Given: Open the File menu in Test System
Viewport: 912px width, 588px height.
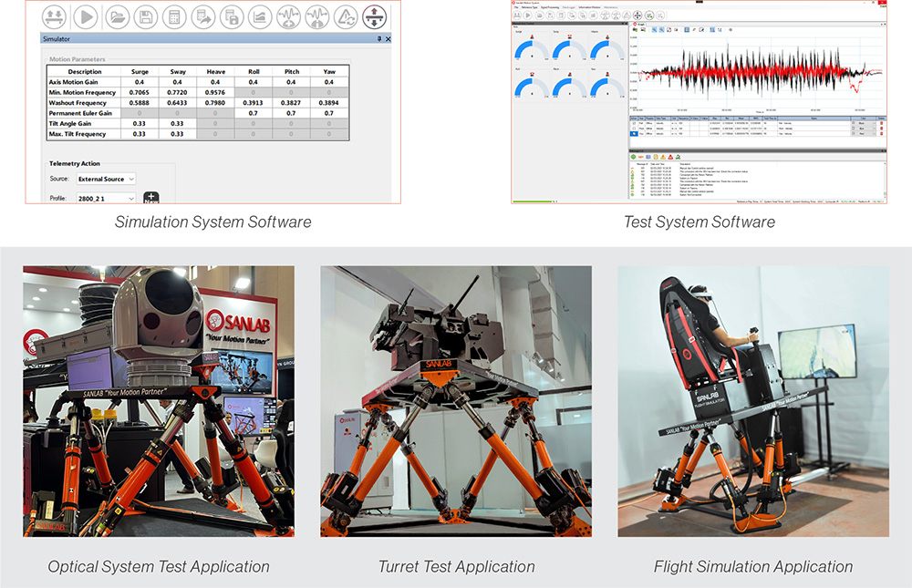Looking at the screenshot, I should coord(516,6).
